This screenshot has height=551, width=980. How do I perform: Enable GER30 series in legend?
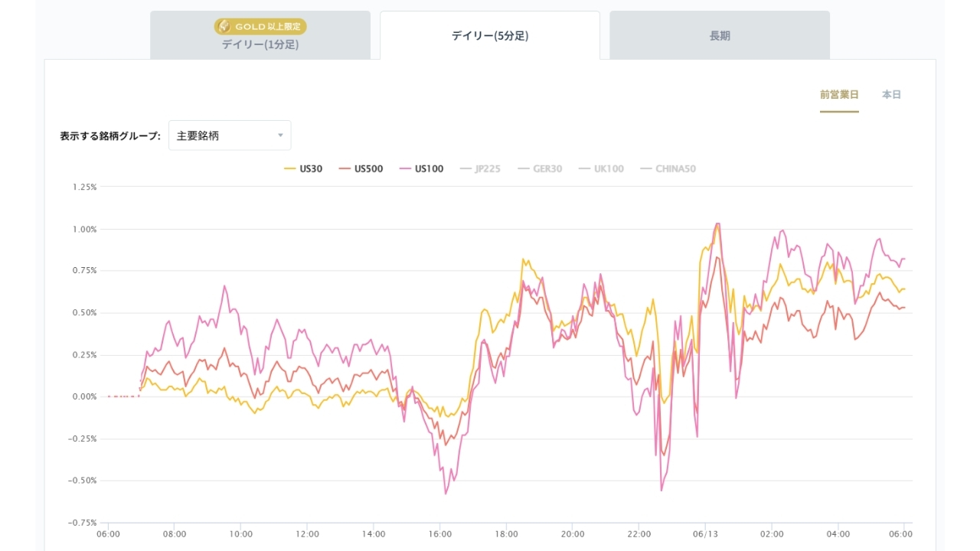tap(541, 169)
